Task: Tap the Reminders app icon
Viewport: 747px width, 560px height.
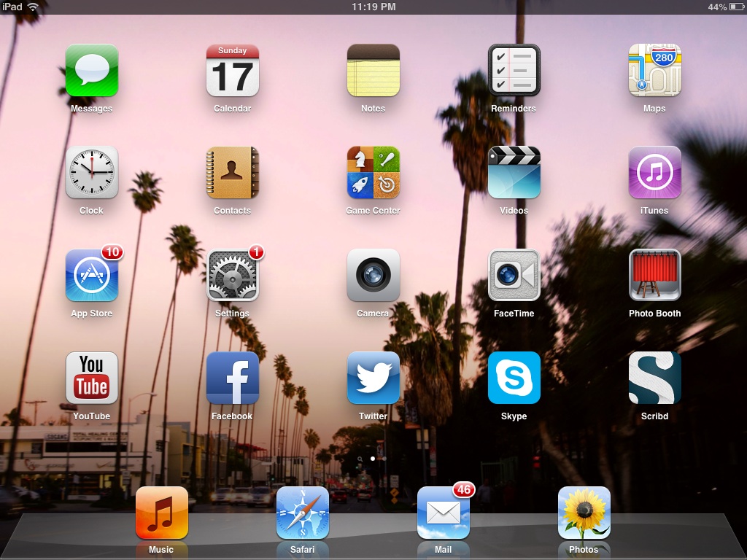Action: coord(514,71)
